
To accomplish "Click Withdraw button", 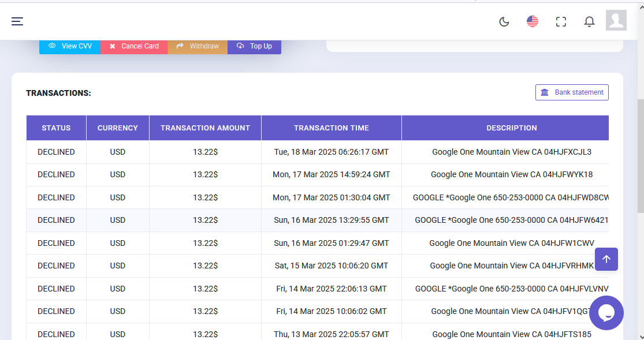I will pos(198,46).
